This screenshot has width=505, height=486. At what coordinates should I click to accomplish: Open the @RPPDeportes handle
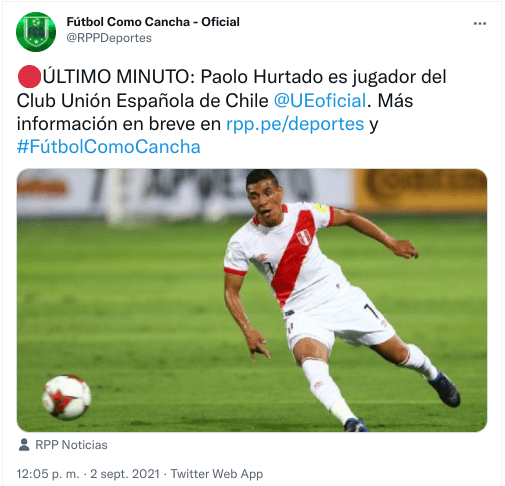pyautogui.click(x=109, y=38)
